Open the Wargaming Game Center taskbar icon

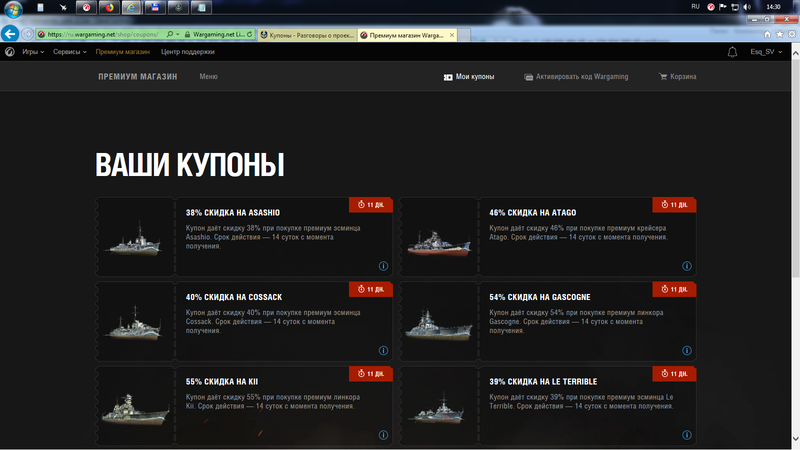click(x=86, y=7)
